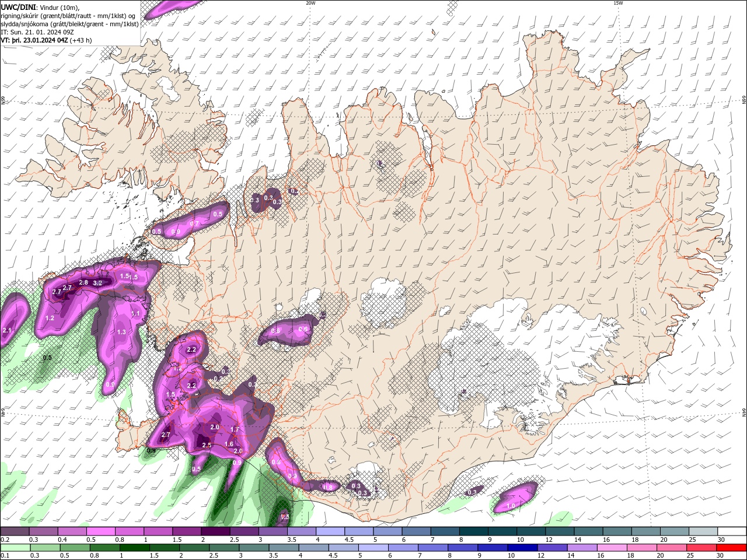The image size is (747, 560).
Task: Click the 1.7 snowfall value on the map
Action: click(235, 429)
